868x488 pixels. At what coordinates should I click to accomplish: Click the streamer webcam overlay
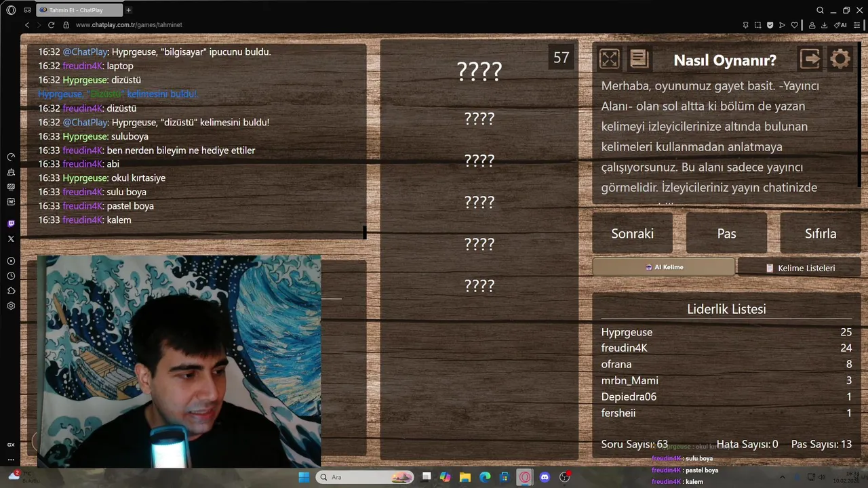(179, 361)
